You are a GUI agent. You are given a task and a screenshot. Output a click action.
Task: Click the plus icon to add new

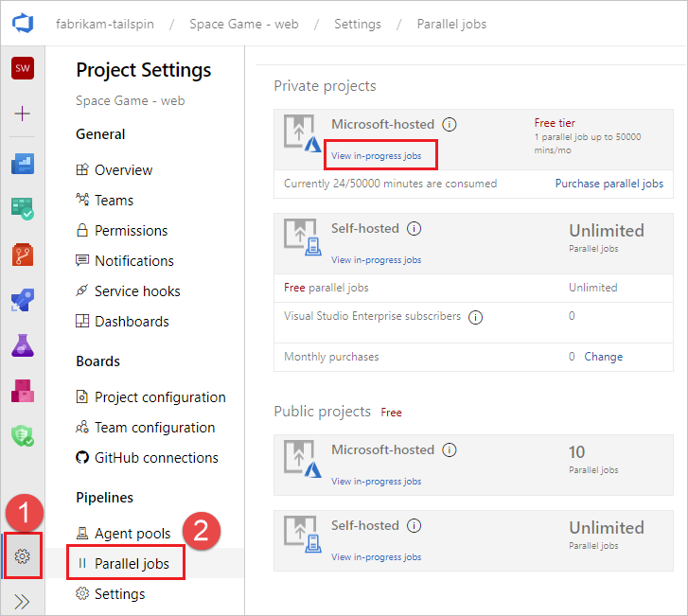coord(23,114)
